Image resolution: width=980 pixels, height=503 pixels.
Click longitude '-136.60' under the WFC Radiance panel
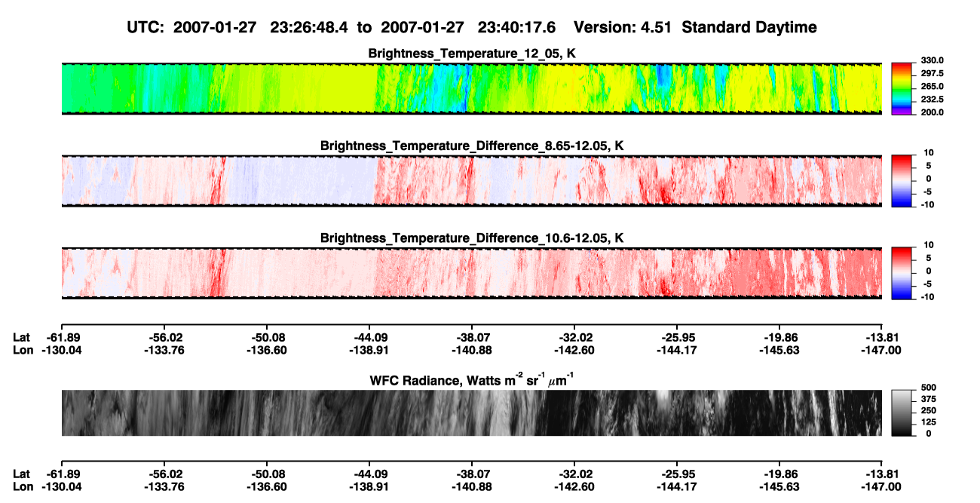coord(266,487)
